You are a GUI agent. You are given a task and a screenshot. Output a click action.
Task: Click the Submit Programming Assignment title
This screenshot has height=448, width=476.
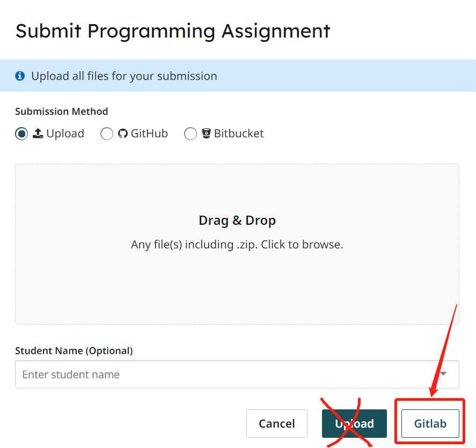click(x=173, y=31)
